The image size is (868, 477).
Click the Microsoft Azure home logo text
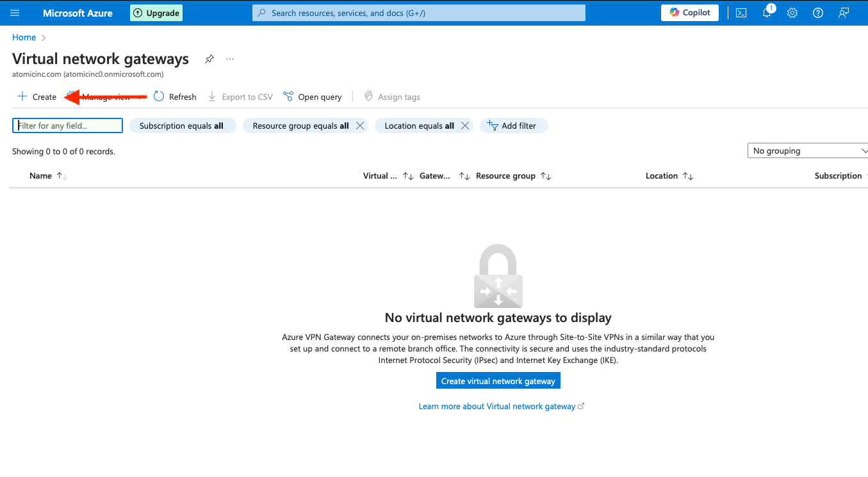[78, 13]
